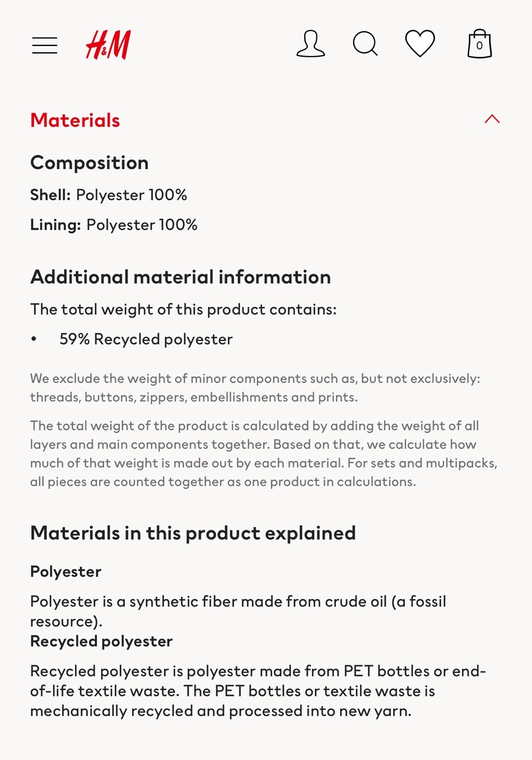Image resolution: width=532 pixels, height=760 pixels.
Task: Click the Additional material information heading
Action: point(180,277)
